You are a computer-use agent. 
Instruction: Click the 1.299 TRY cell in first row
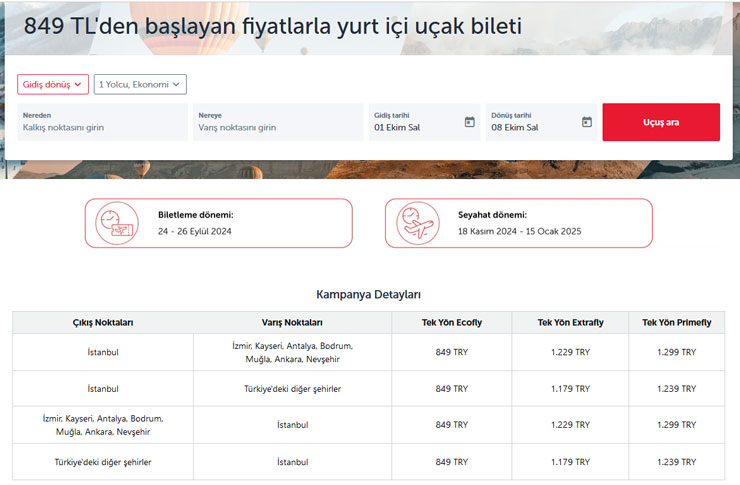pyautogui.click(x=677, y=352)
